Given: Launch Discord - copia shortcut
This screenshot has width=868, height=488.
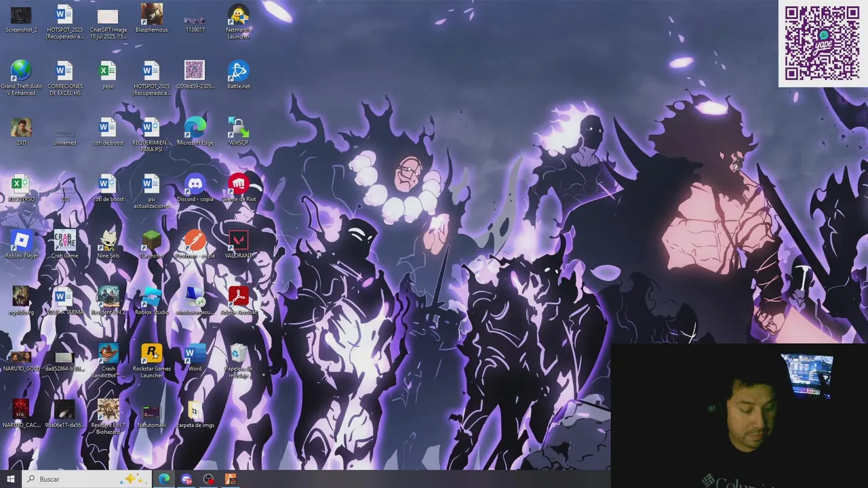Looking at the screenshot, I should (x=195, y=188).
